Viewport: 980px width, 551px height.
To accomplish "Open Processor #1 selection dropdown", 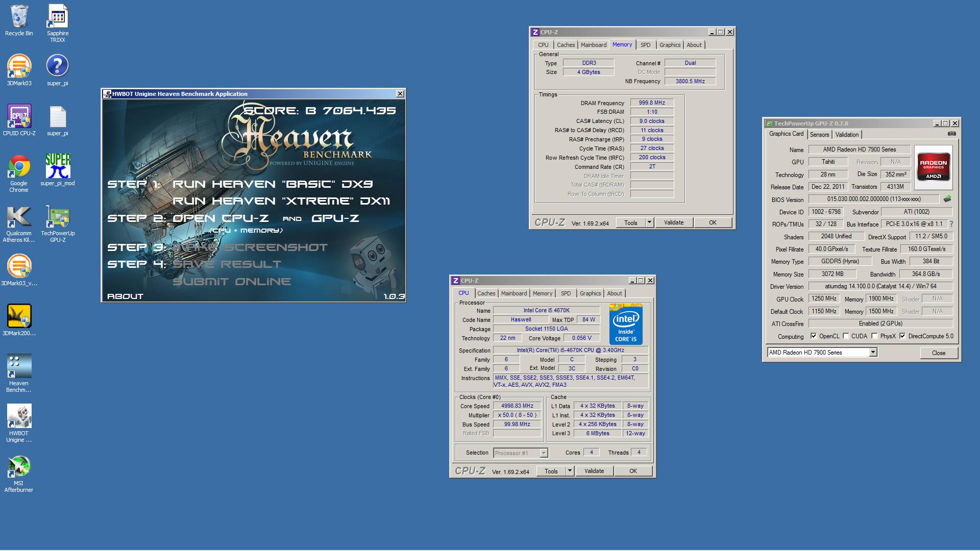I will [521, 453].
